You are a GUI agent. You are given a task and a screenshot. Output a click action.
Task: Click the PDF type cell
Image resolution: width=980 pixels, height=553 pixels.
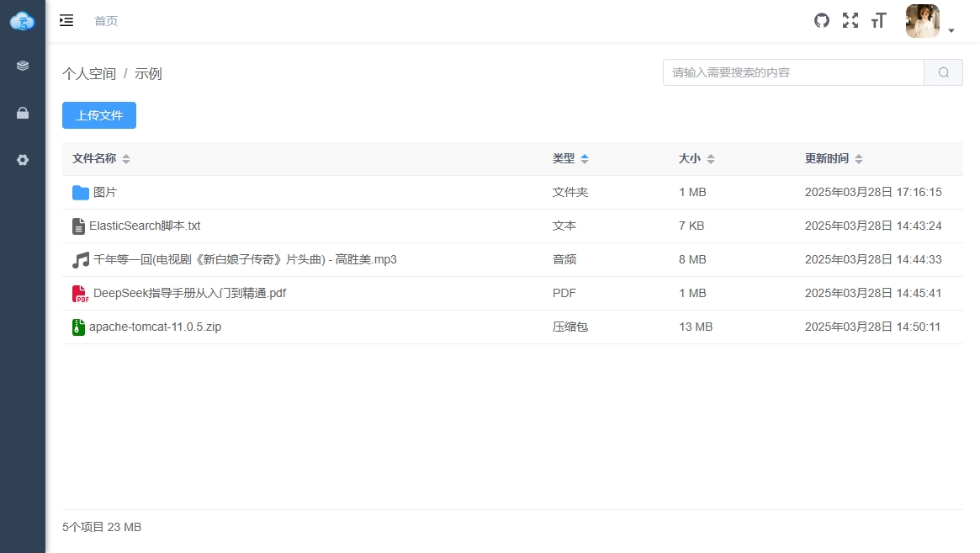[x=564, y=294]
